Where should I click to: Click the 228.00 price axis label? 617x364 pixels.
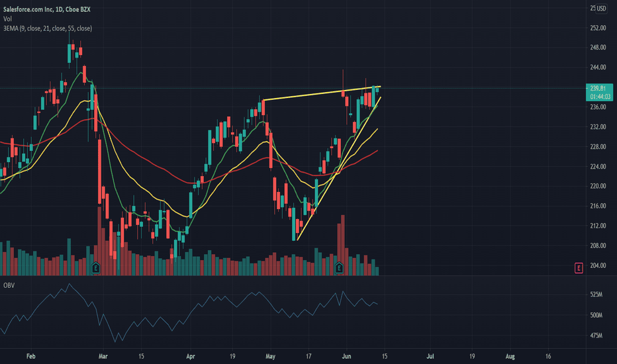598,147
